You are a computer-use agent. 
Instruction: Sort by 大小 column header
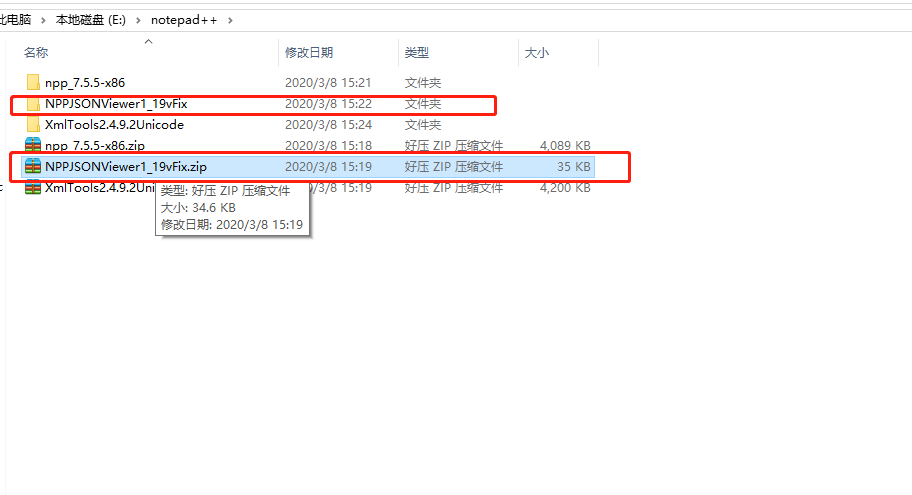click(537, 52)
